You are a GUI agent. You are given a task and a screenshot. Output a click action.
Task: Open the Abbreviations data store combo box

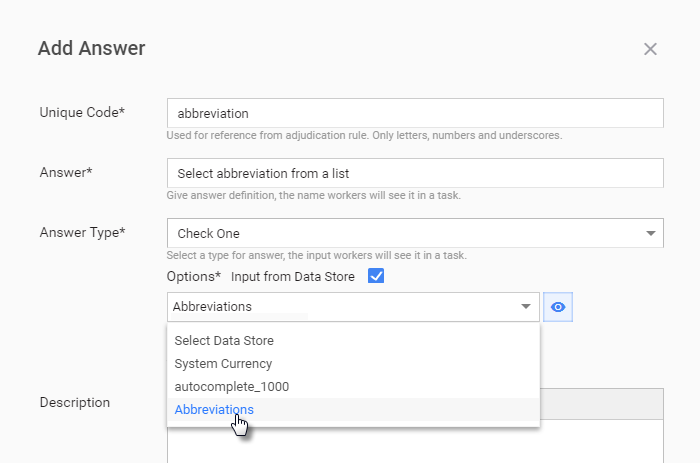click(353, 307)
